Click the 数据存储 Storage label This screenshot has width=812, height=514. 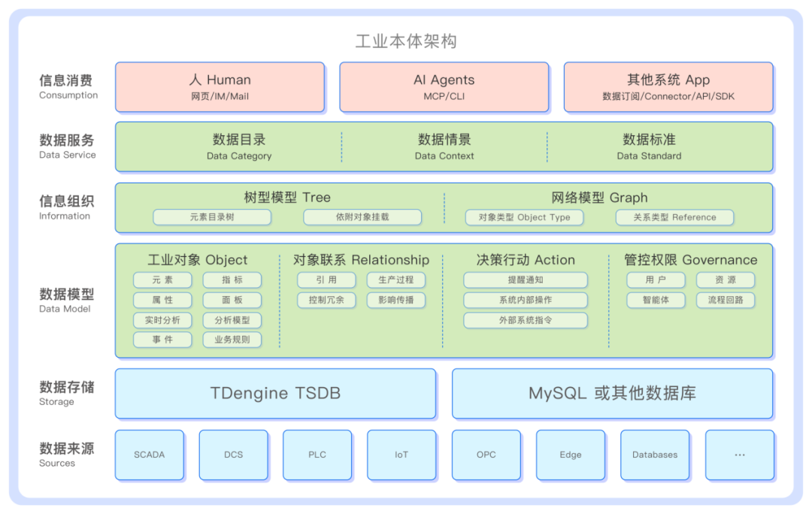click(66, 394)
